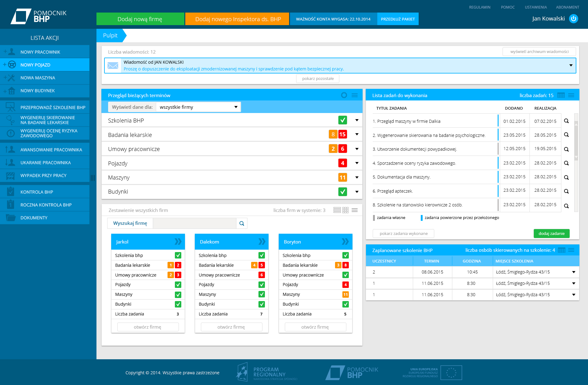Click the red 4 badge in Pojazdy row
588x385 pixels.
coord(343,163)
